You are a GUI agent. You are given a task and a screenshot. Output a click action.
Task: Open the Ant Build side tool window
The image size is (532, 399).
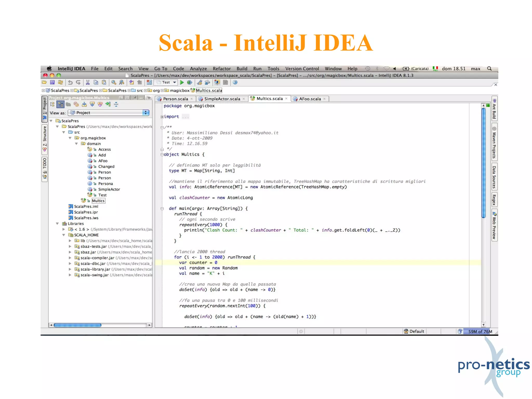[494, 109]
